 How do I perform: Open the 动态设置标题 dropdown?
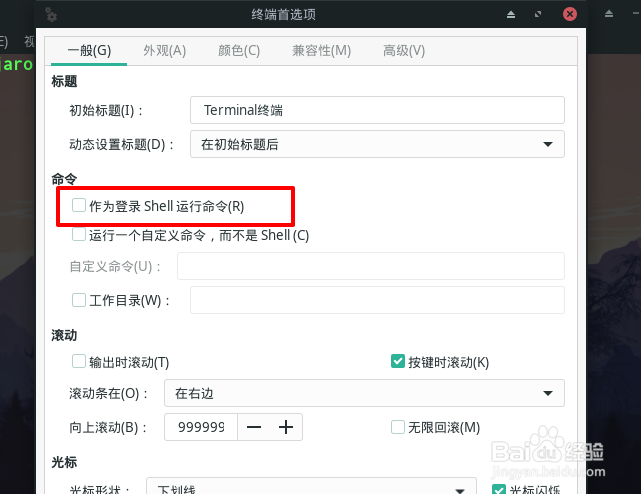[x=377, y=144]
